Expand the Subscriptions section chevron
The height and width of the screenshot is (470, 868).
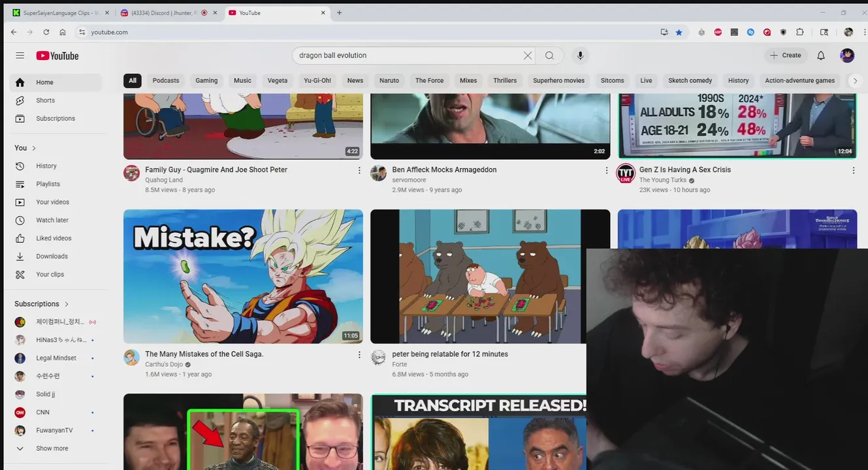click(x=67, y=304)
